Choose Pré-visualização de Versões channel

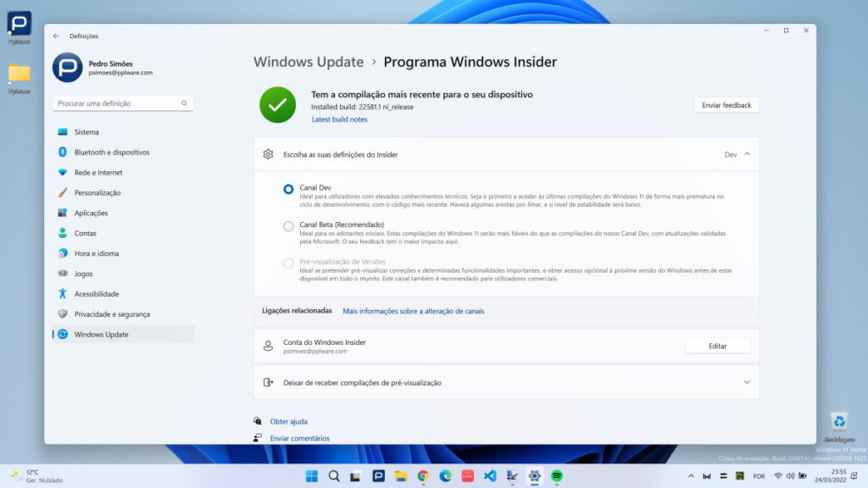pos(288,263)
